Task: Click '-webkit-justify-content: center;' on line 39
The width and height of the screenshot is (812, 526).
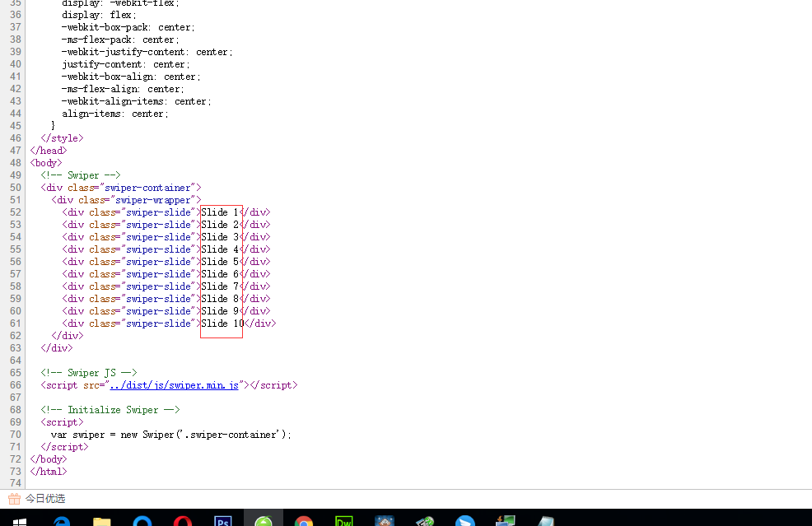Action: pos(147,52)
